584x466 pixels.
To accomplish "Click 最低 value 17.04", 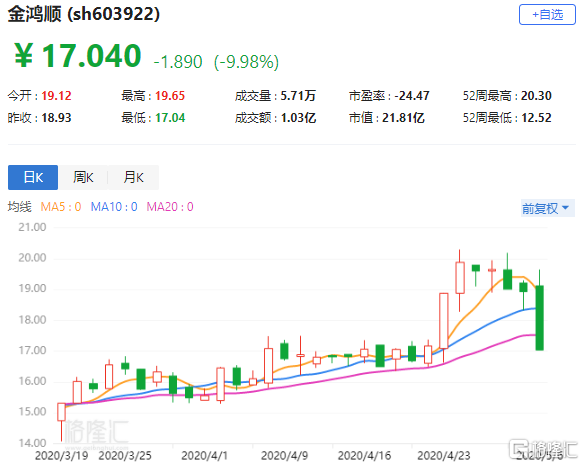I will coord(170,118).
